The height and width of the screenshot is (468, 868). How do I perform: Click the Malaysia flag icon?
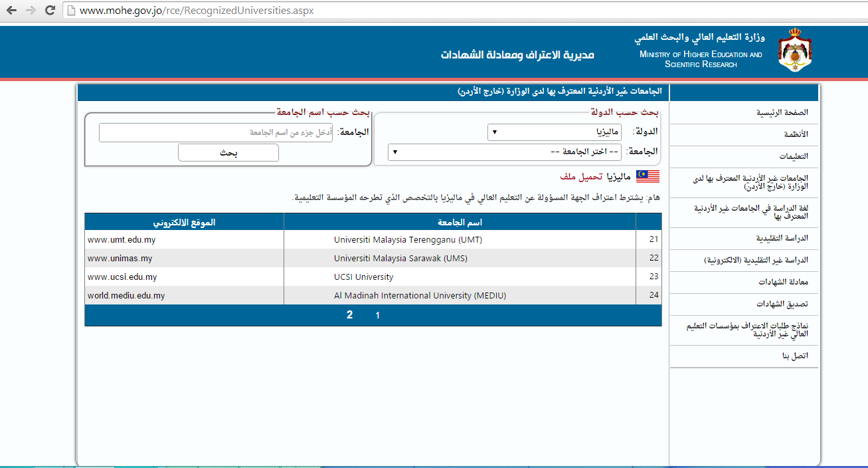pyautogui.click(x=648, y=175)
